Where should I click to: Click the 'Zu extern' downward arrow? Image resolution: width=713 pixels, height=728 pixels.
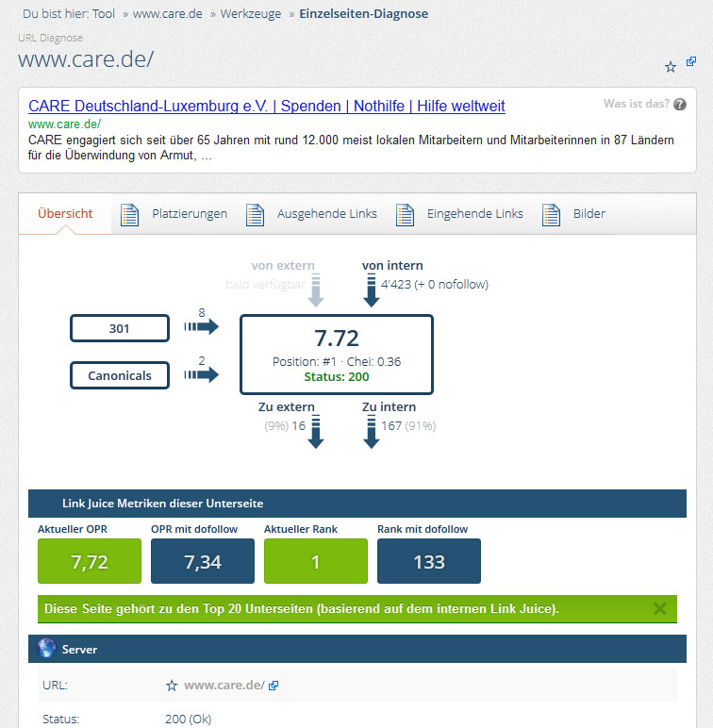click(x=316, y=432)
